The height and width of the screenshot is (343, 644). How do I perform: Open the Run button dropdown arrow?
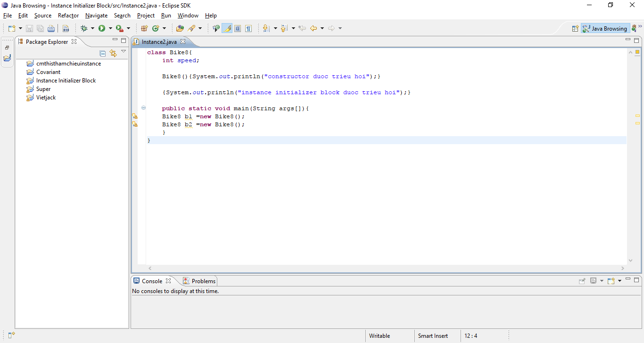tap(110, 29)
